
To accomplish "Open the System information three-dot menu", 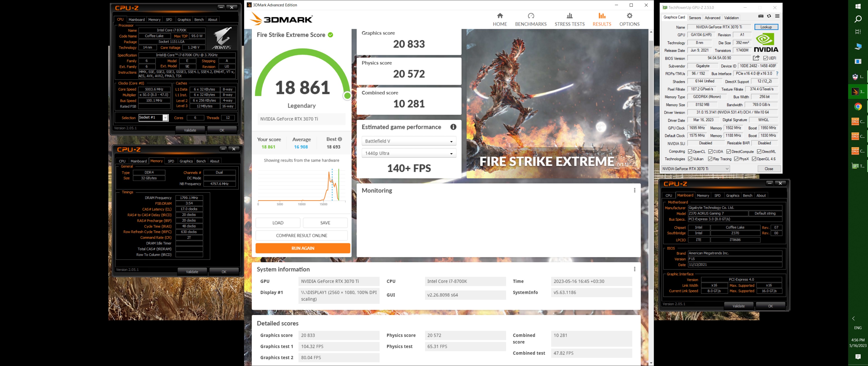I will point(635,269).
